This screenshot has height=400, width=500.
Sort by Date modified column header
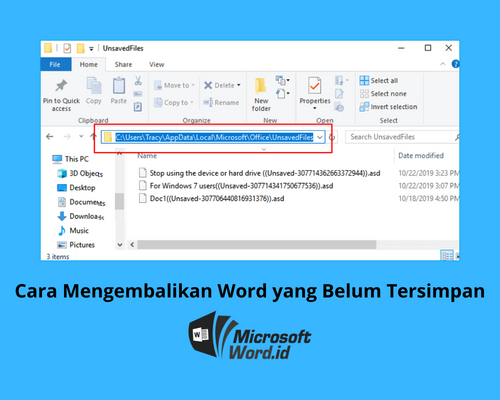click(421, 156)
